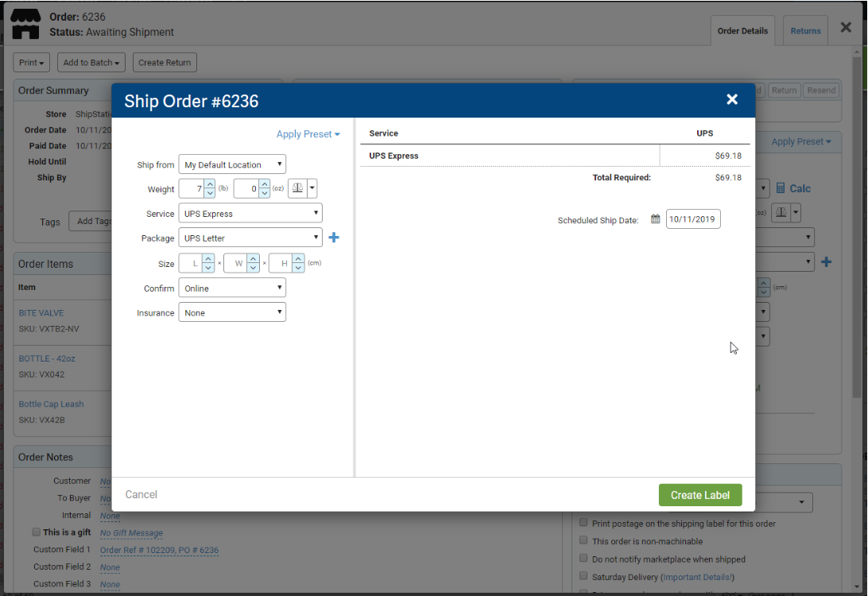Viewport: 868px width, 596px height.
Task: Close the Ship Order dialog with X
Action: click(x=732, y=99)
